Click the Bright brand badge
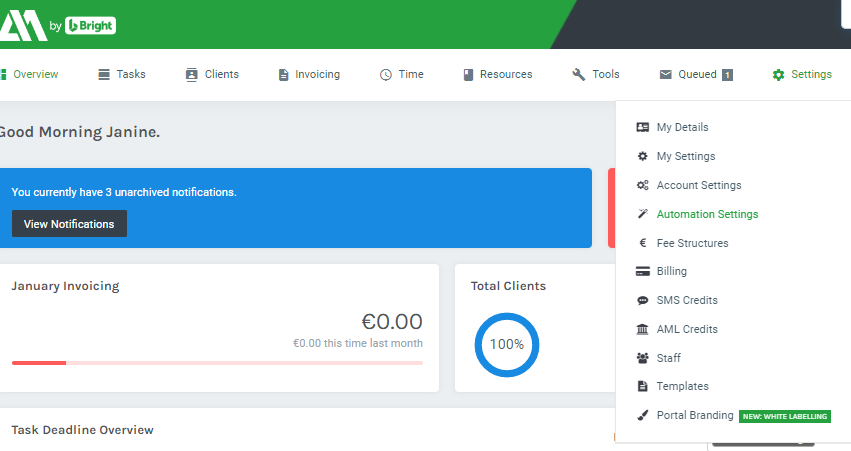This screenshot has height=451, width=851. (90, 26)
